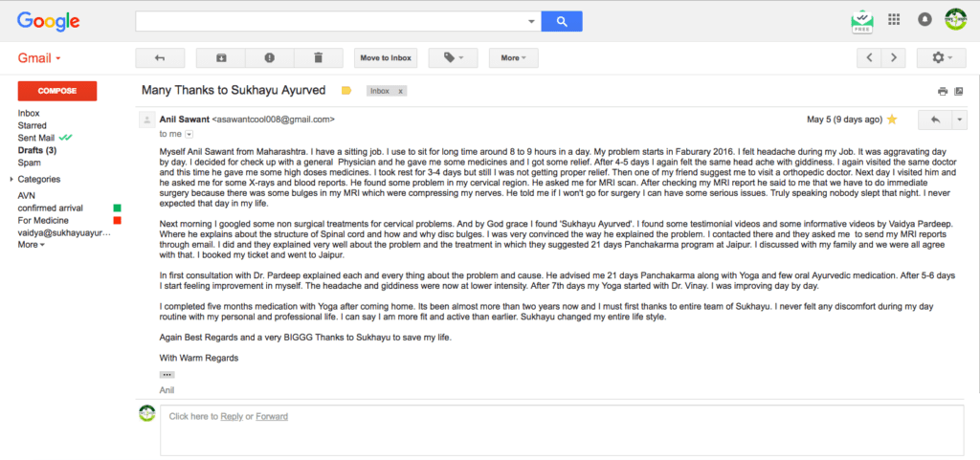Open the Drafts folder
The image size is (980, 460).
point(36,150)
